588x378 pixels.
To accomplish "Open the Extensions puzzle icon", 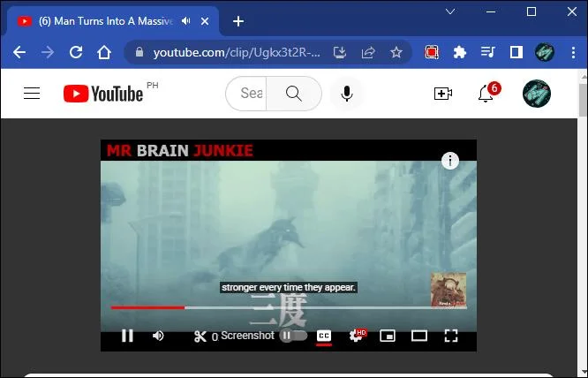I will pyautogui.click(x=460, y=52).
